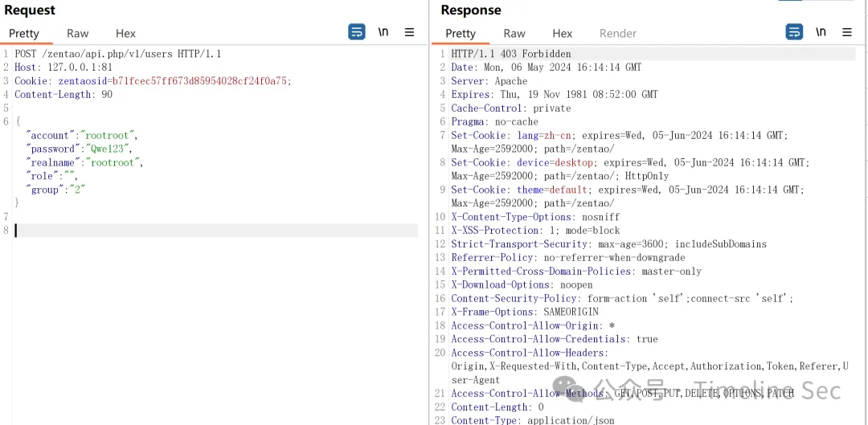Select the Pretty tab in Response panel

(461, 33)
